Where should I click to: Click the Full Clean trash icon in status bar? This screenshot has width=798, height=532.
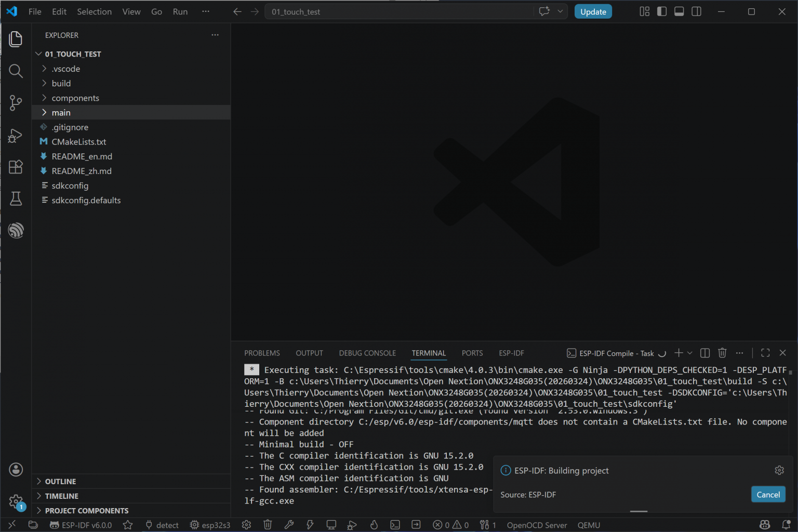pyautogui.click(x=268, y=525)
